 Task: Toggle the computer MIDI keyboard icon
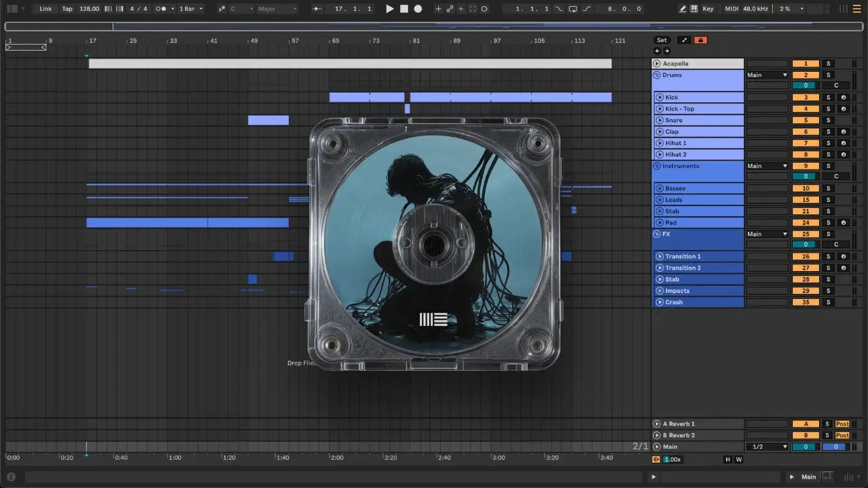coord(694,9)
